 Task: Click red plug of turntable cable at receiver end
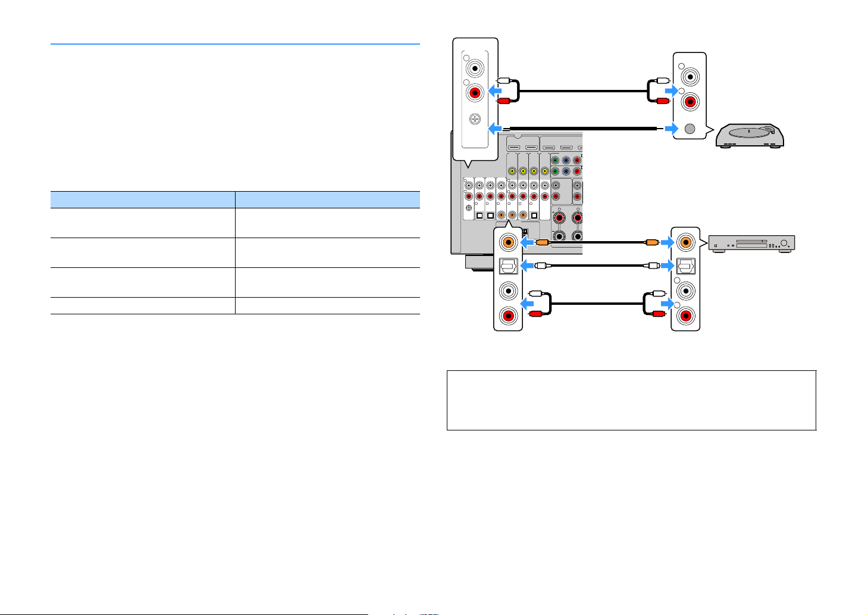coord(504,101)
